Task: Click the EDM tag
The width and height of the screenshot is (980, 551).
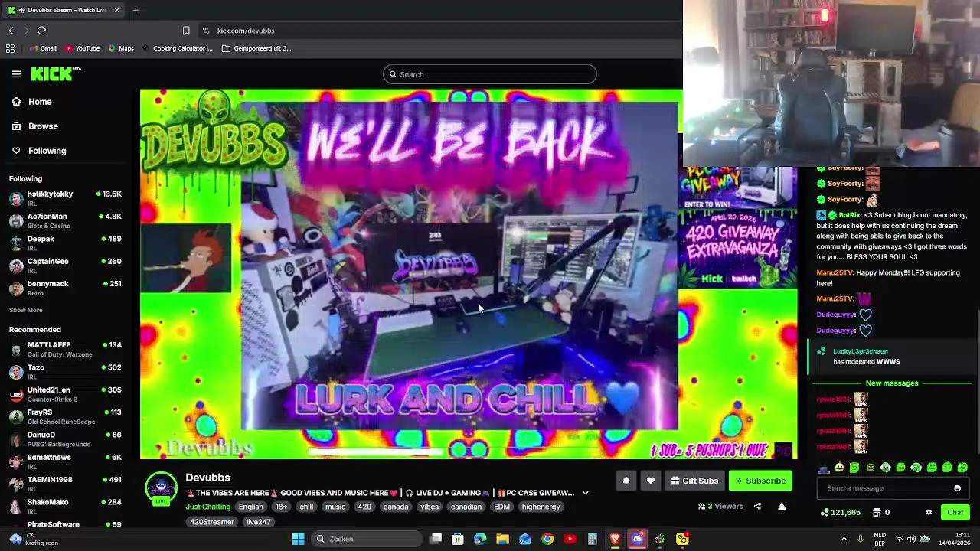Action: [x=501, y=507]
